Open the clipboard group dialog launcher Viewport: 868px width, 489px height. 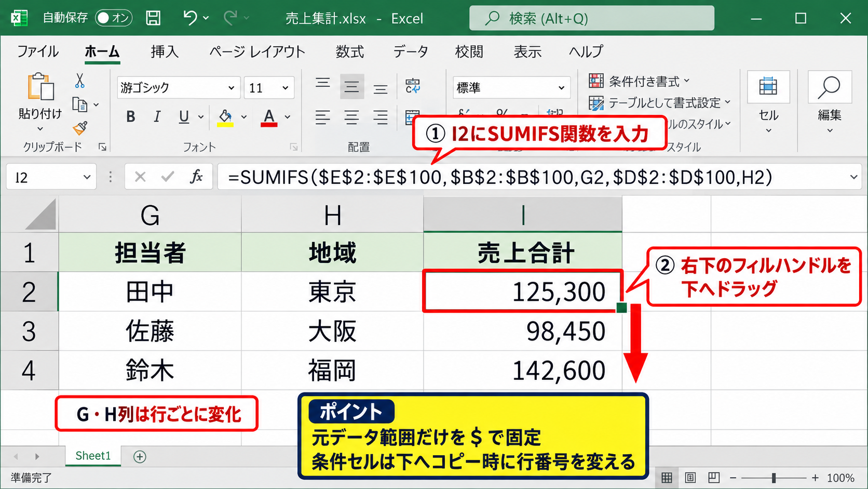point(102,147)
